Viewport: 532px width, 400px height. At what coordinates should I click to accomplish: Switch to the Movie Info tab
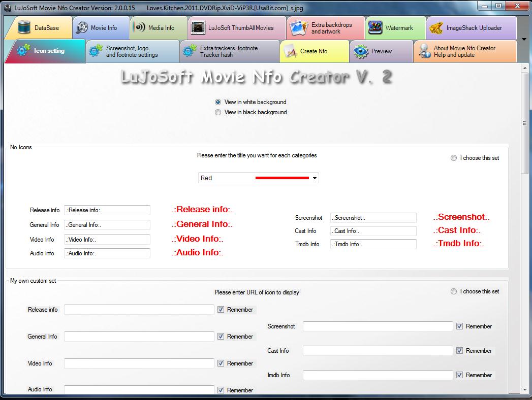(x=101, y=28)
